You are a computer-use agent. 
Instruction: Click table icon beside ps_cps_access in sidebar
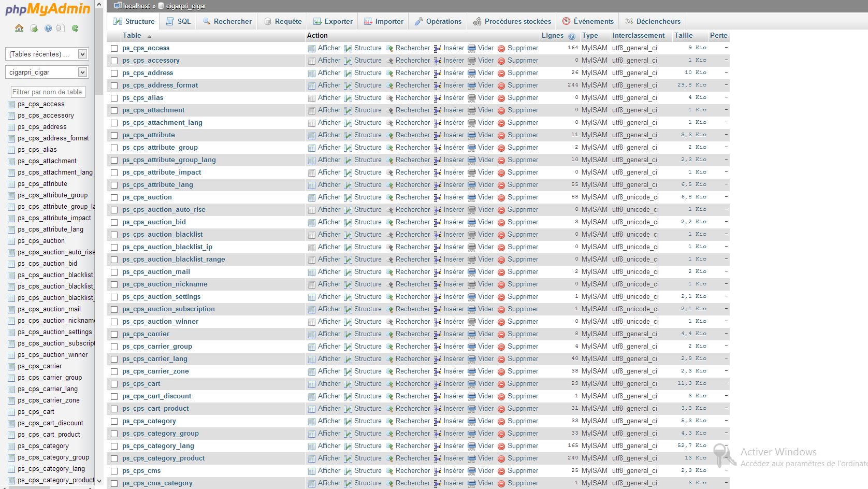[x=11, y=104]
